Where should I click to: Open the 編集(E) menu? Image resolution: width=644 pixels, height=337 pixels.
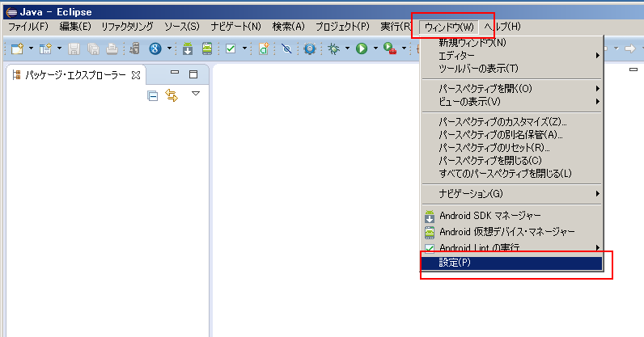tap(75, 27)
